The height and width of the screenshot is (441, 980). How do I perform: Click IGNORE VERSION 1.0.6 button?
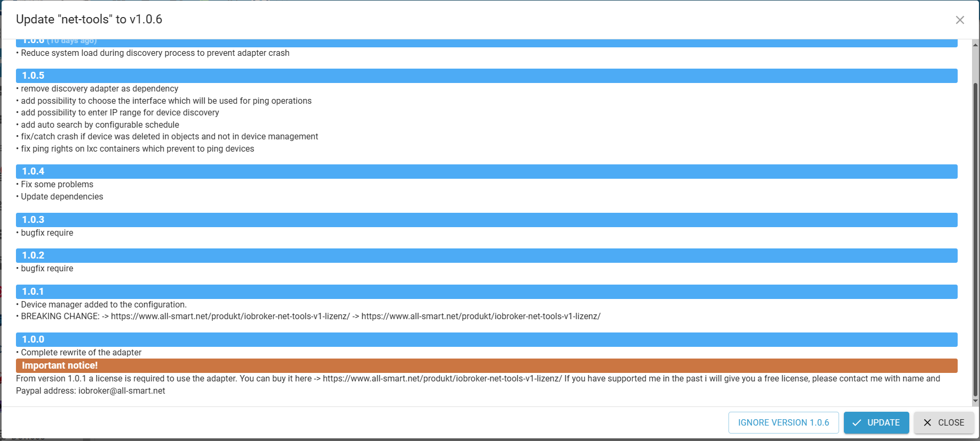(x=783, y=422)
